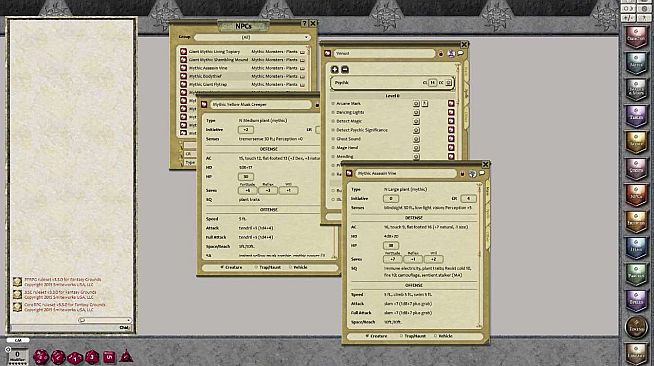Click the NPC link icon for Giant Mythic Living Topiary
Image resolution: width=654 pixels, height=366 pixels.
(183, 52)
